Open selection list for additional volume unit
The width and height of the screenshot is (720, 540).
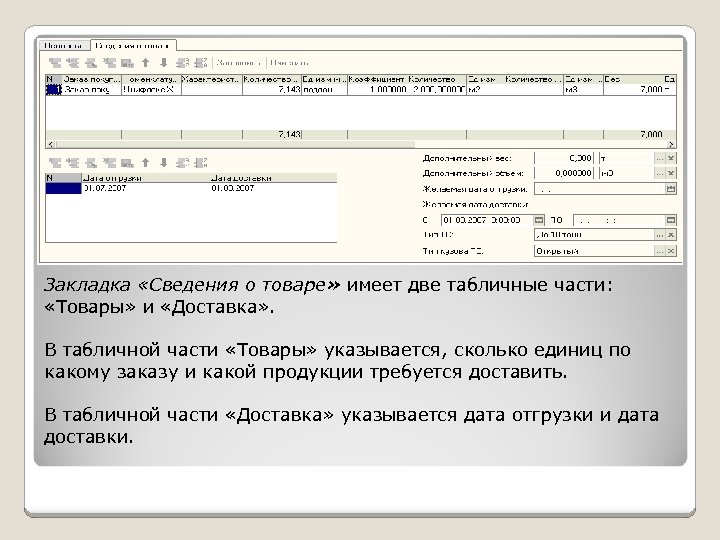660,173
